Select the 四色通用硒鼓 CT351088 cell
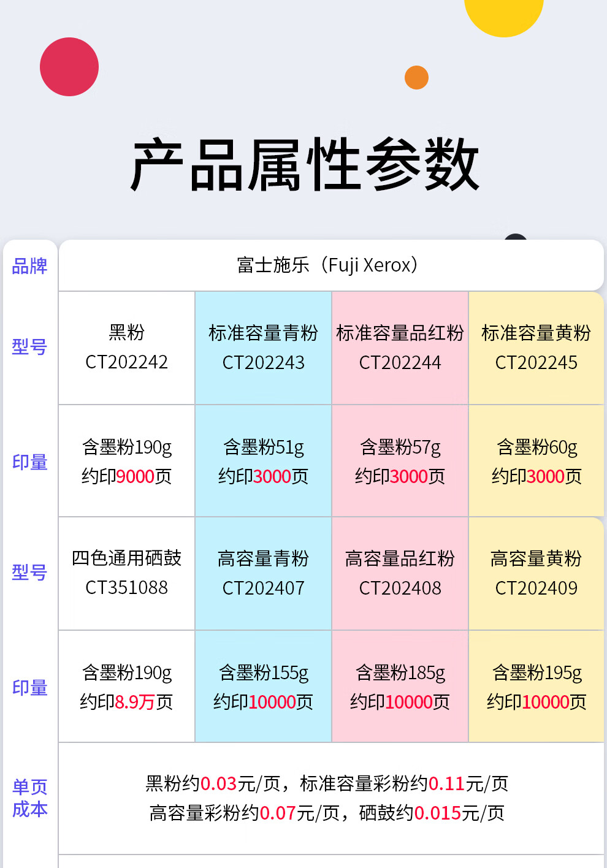Screen dimensions: 607x868 point(127,573)
